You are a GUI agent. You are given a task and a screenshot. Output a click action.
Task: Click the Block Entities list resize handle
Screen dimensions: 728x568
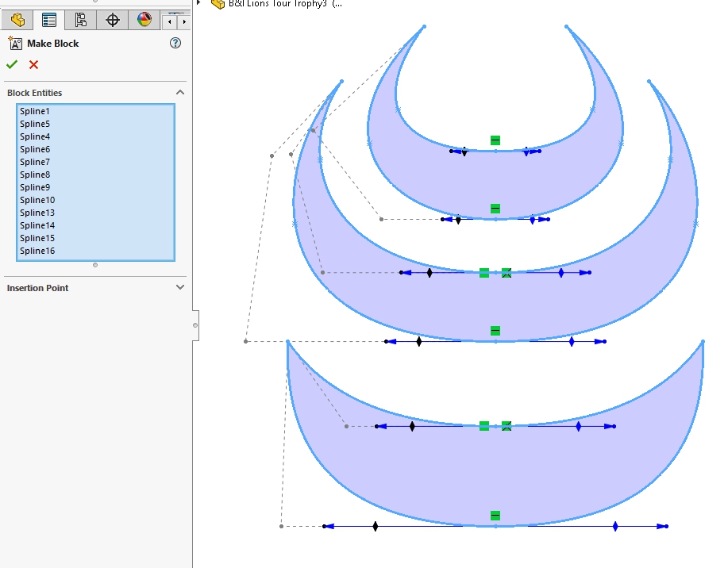95,265
